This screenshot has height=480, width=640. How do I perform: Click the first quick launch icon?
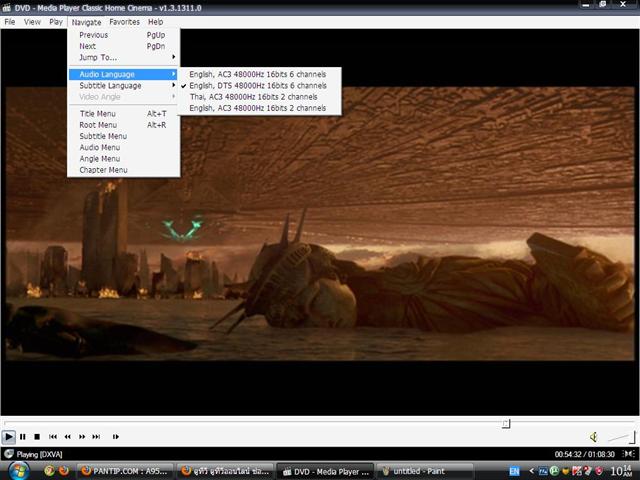[49, 471]
